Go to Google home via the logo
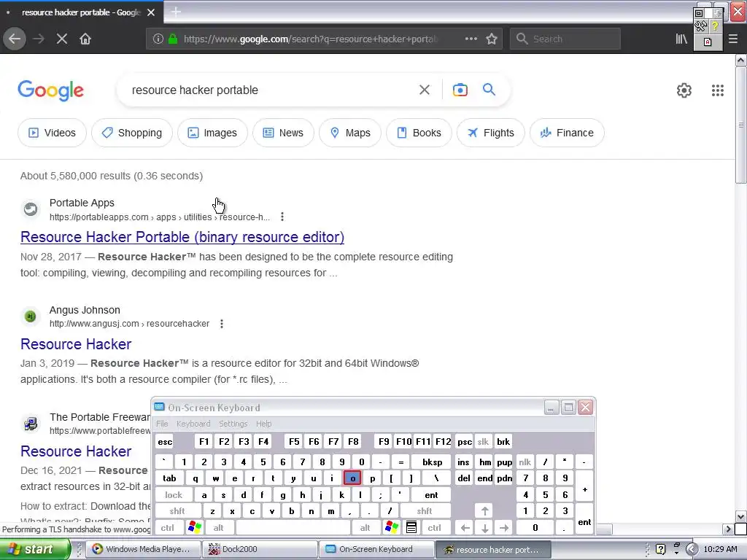 pyautogui.click(x=51, y=90)
